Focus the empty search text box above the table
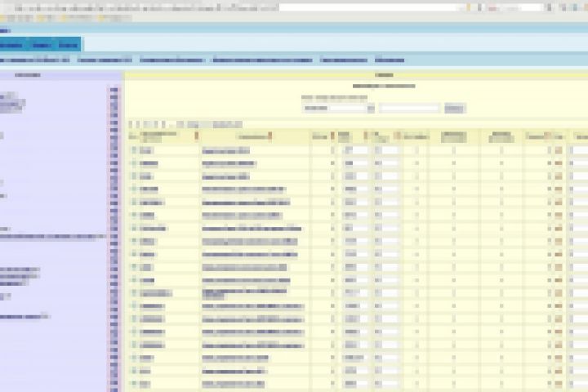 click(x=409, y=109)
